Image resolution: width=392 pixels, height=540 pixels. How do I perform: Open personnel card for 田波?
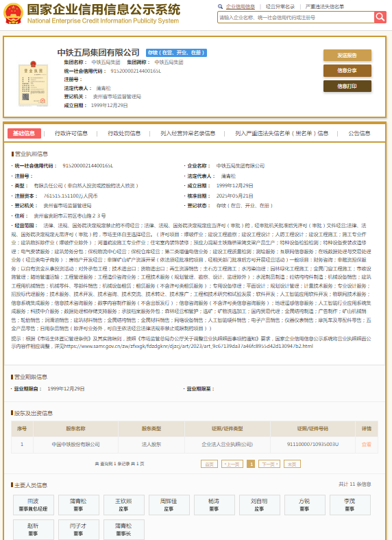34,505
